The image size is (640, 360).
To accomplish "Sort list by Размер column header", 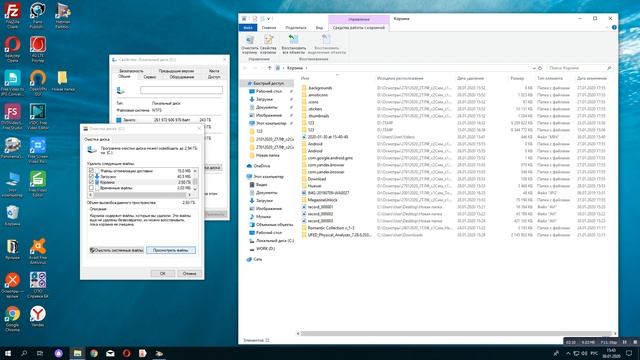I will pyautogui.click(x=517, y=78).
